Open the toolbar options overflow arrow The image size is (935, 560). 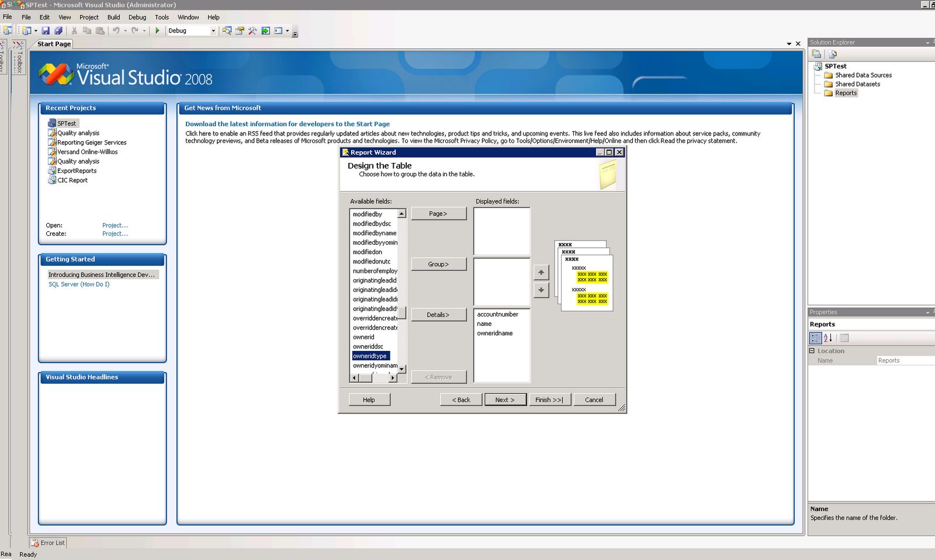pos(295,32)
